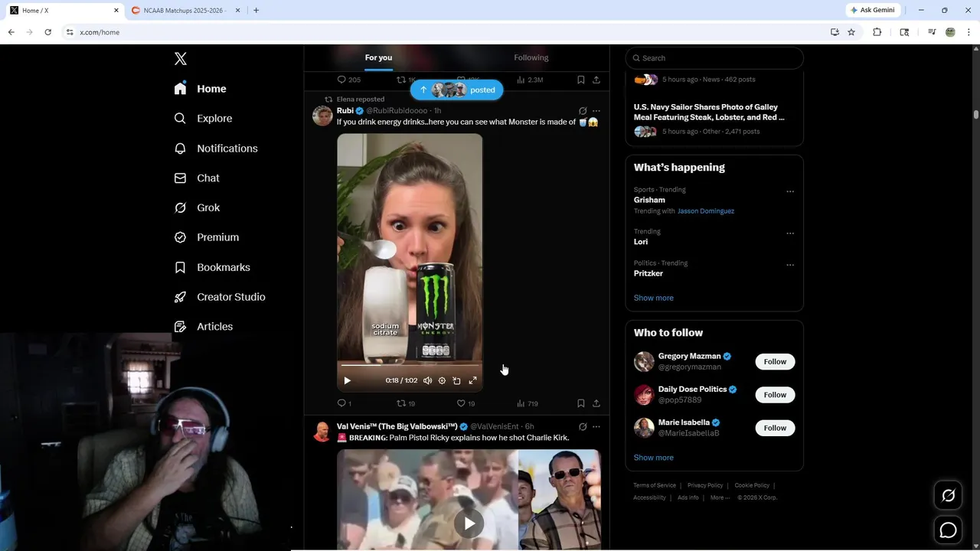Screen dimensions: 980x551
Task: Like Rubi's Monster post
Action: tap(465, 403)
